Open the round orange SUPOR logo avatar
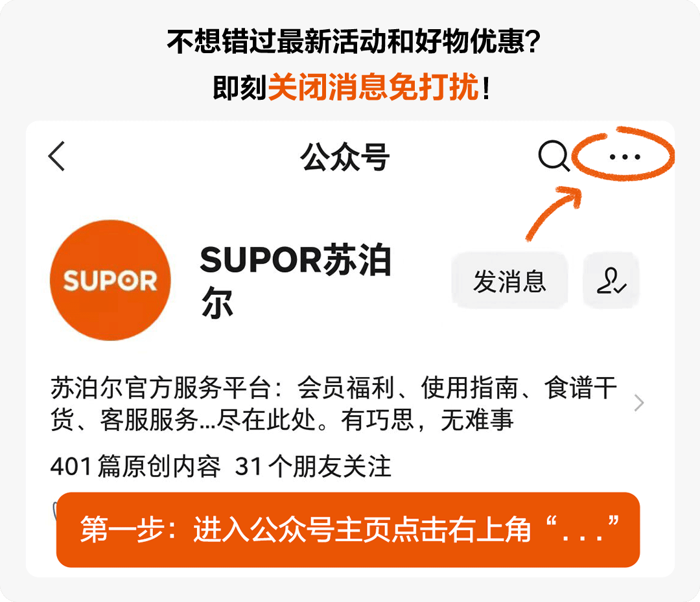The image size is (700, 602). pyautogui.click(x=110, y=280)
